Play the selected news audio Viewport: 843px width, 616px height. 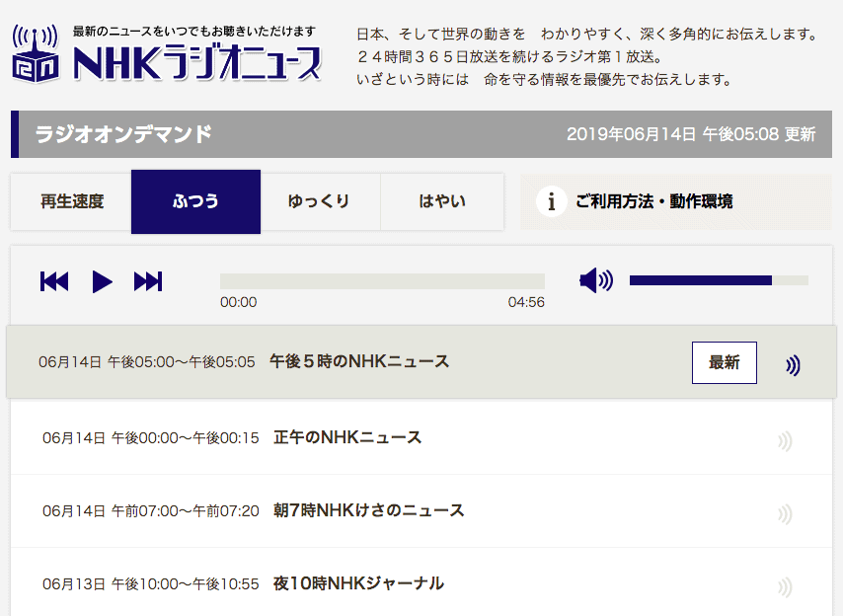[102, 281]
